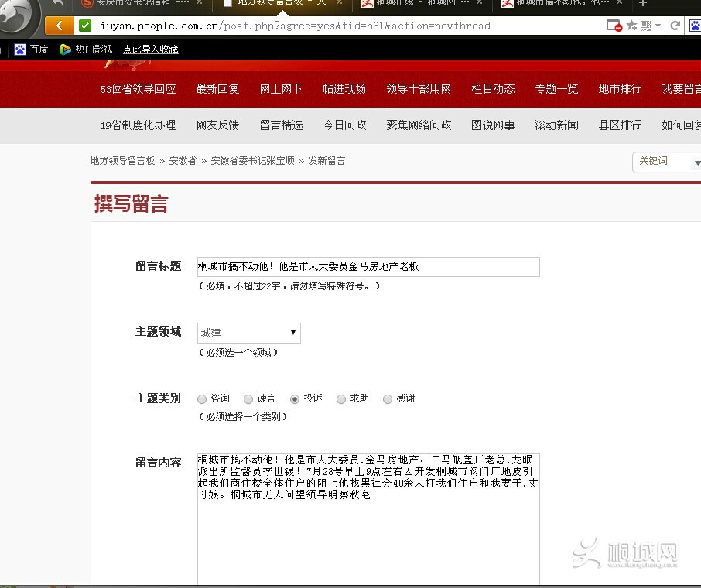Click into the 留言标题 input field

368,267
